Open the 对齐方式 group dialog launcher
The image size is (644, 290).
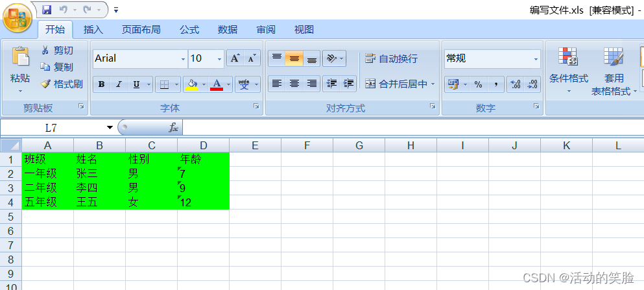tap(433, 106)
